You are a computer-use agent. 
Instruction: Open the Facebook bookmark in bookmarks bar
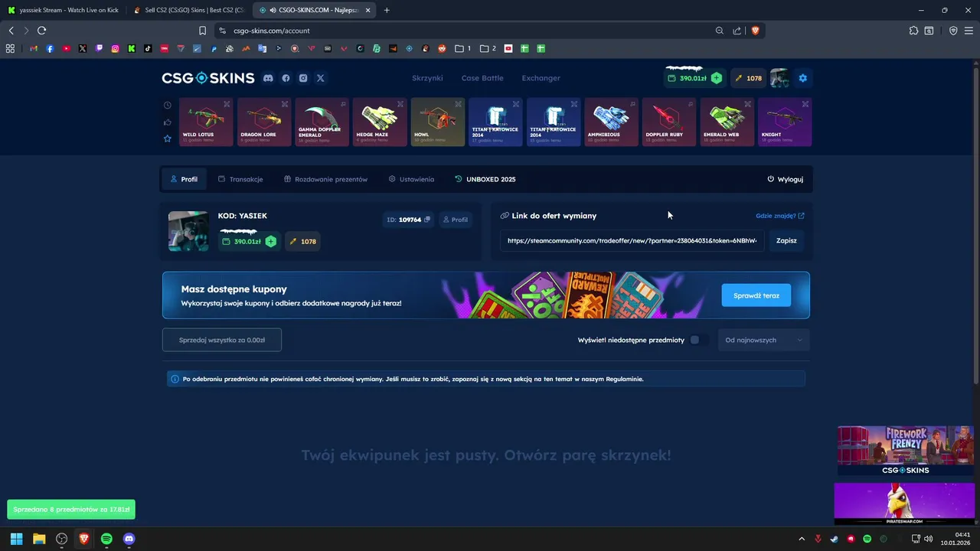[x=50, y=48]
